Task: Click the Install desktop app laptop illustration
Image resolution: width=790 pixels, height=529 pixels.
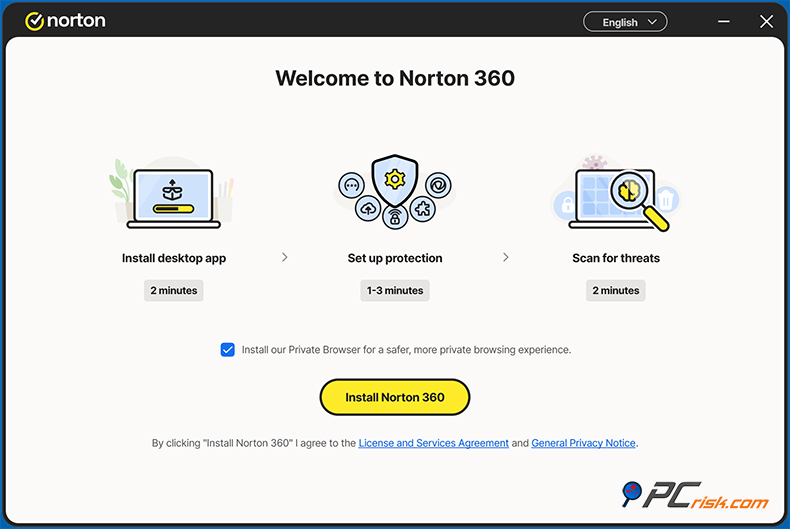Action: [x=172, y=193]
